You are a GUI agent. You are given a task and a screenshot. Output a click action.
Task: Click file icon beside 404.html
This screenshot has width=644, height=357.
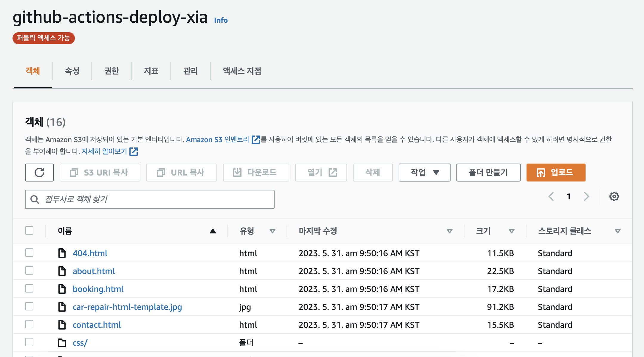coord(62,253)
